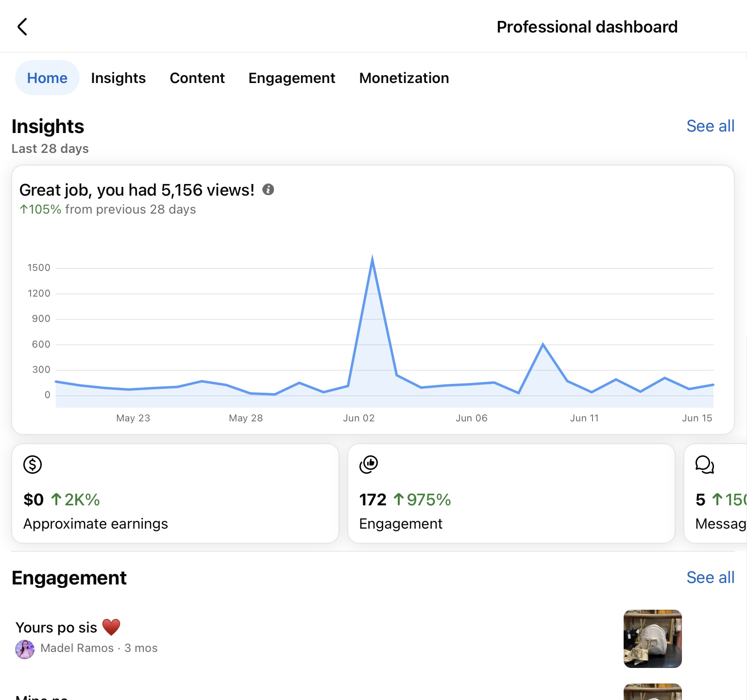This screenshot has height=700, width=747.
Task: Click the Madel Ramos commenter name
Action: [x=77, y=649]
